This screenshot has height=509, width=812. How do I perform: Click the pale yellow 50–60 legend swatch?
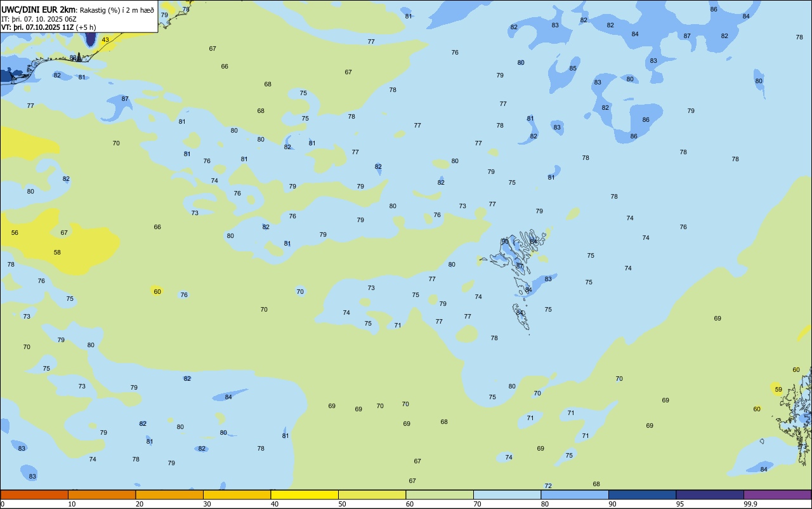(372, 494)
